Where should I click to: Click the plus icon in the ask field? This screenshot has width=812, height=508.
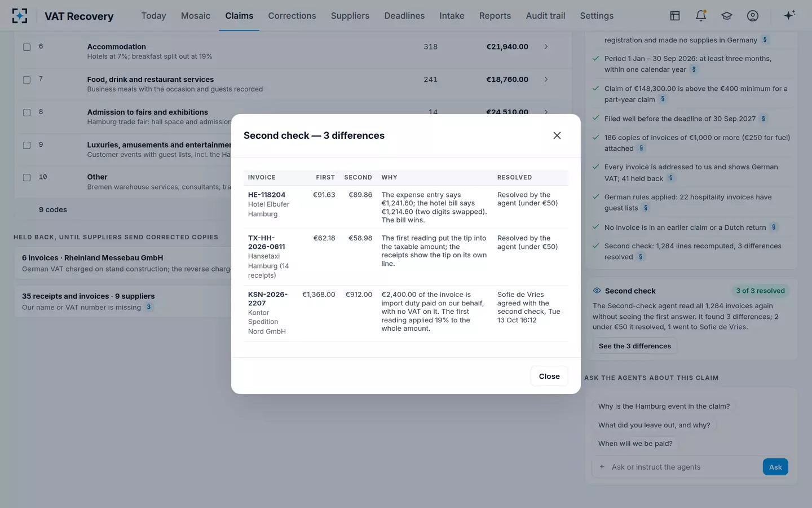pos(602,467)
